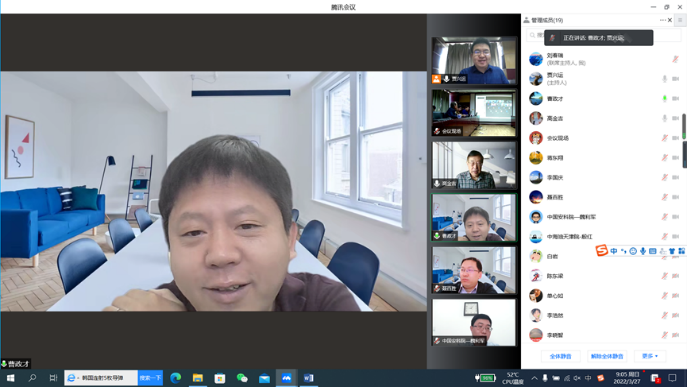Image resolution: width=687 pixels, height=387 pixels.
Task: Toggle microphone of 高金吉 in member list
Action: pyautogui.click(x=665, y=118)
